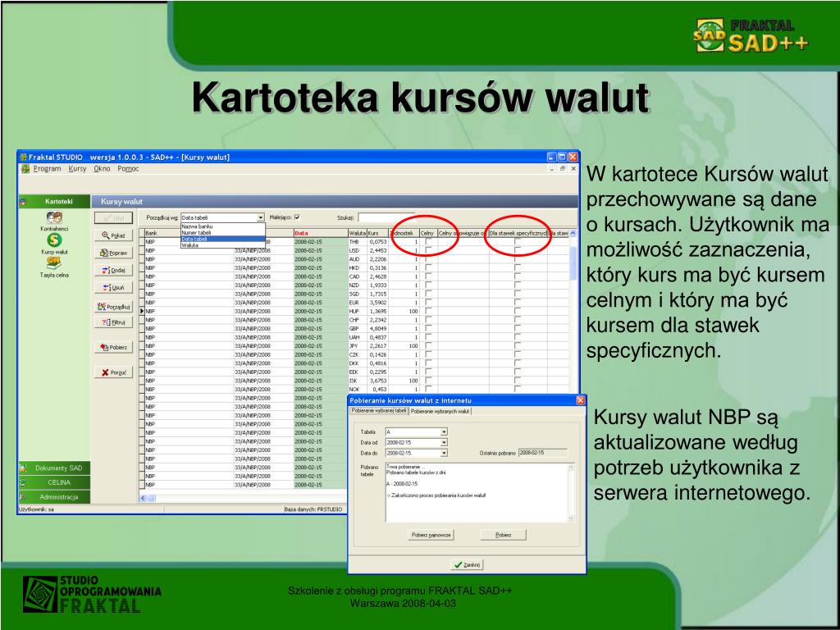Open the Taryfa celna icon

54,262
